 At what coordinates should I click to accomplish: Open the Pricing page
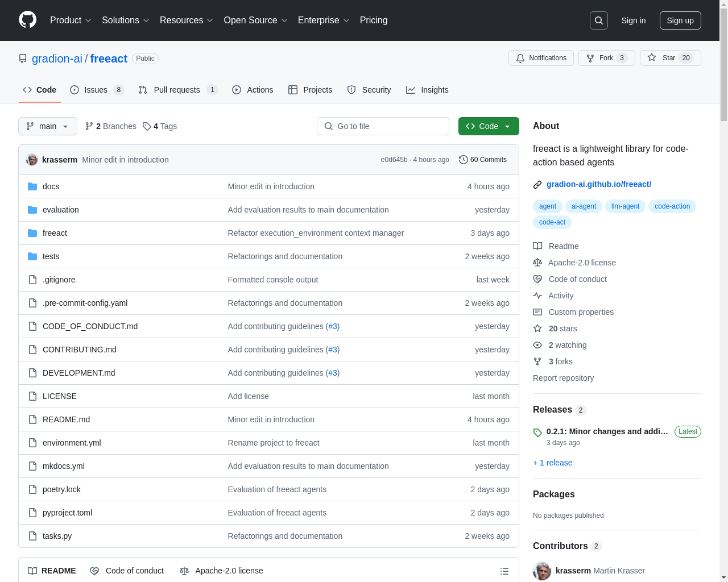click(374, 20)
